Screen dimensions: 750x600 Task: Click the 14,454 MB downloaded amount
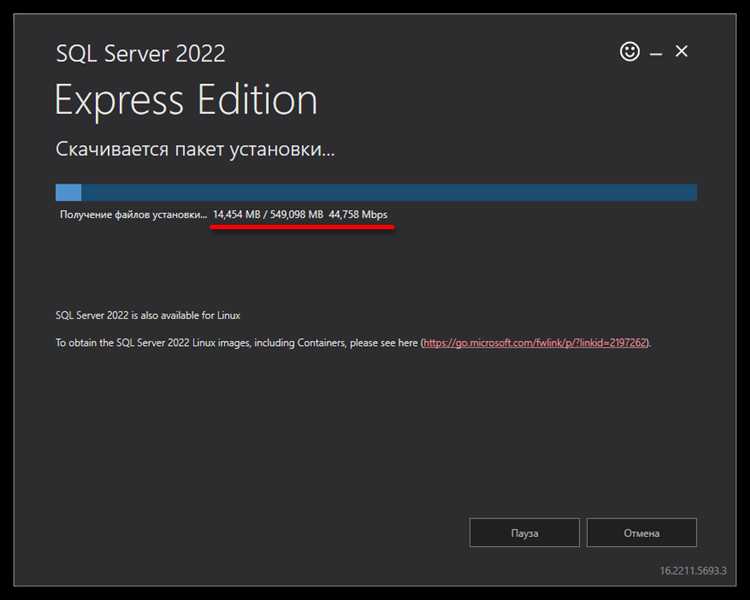(x=236, y=215)
